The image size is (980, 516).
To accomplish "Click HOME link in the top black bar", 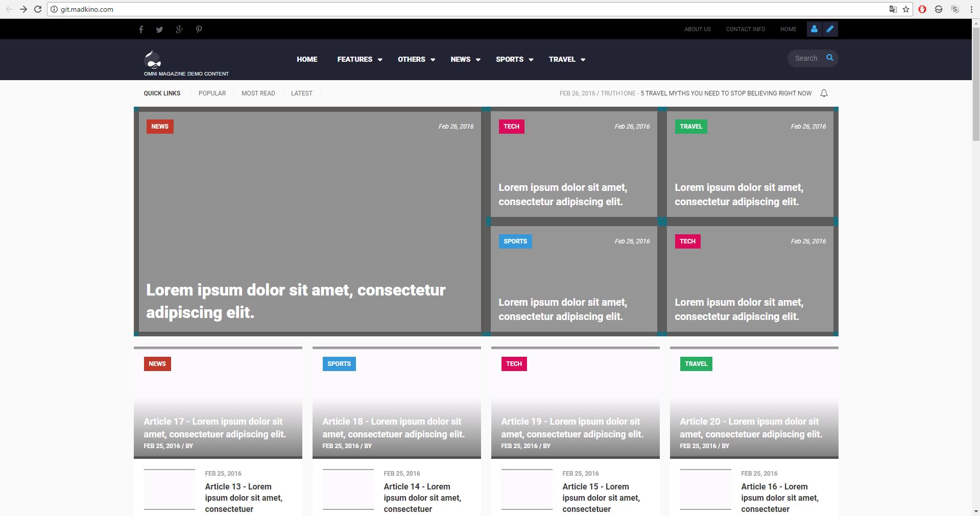I will click(788, 29).
